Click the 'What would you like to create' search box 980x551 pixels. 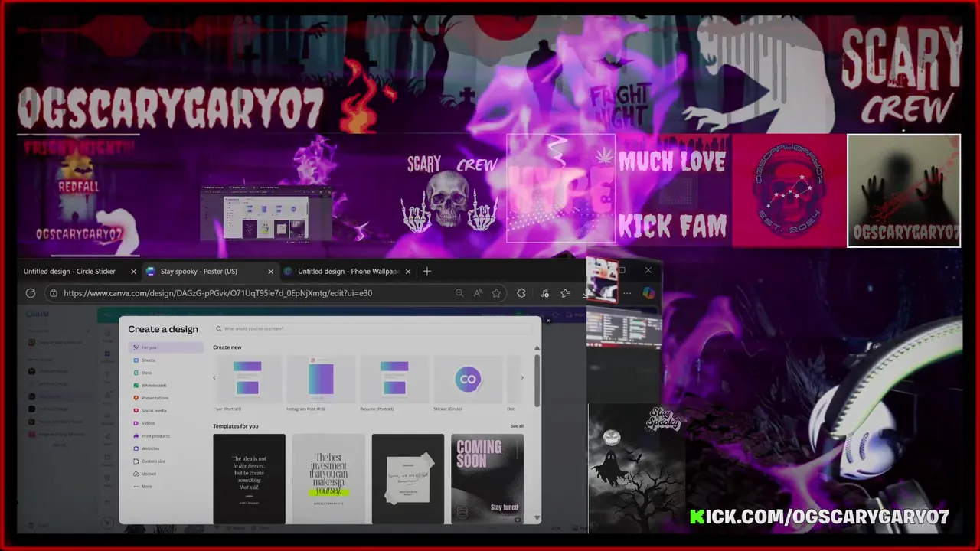tap(374, 328)
